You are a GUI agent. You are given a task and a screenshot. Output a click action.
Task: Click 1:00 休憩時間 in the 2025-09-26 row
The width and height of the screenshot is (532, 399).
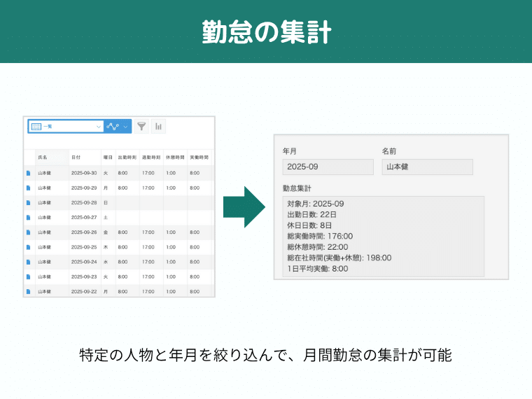pos(171,232)
